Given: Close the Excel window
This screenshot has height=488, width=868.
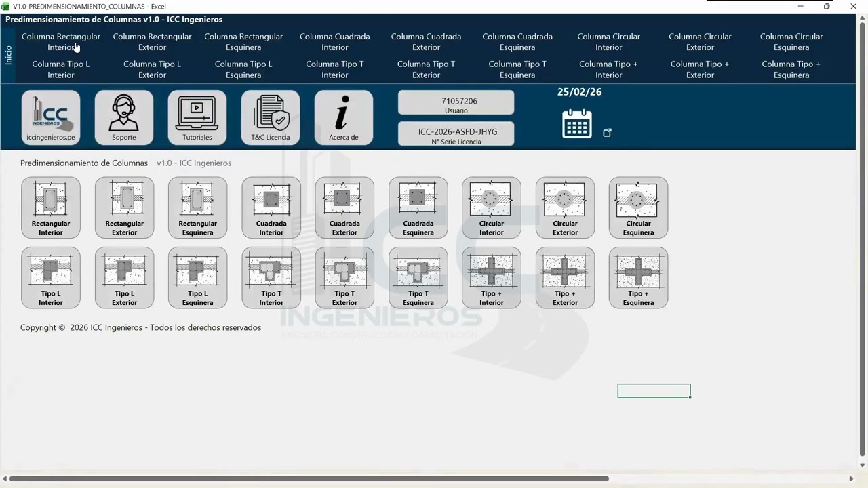Looking at the screenshot, I should [x=853, y=6].
